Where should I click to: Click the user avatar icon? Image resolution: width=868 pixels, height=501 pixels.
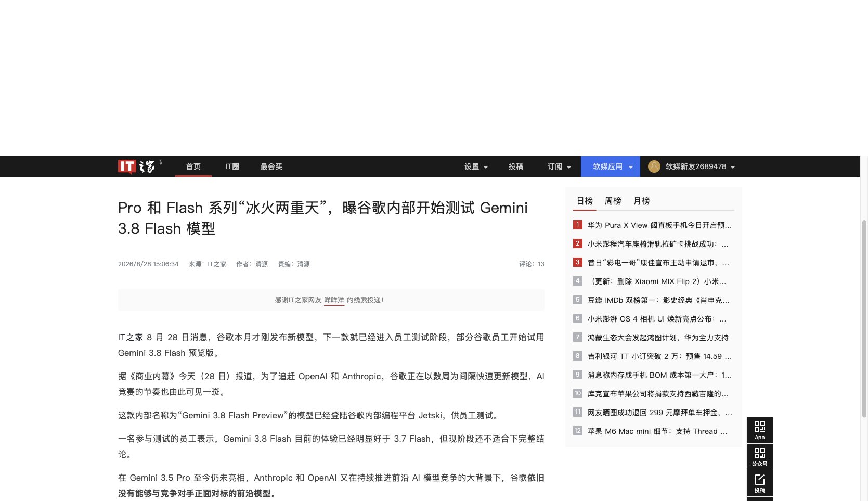click(654, 166)
